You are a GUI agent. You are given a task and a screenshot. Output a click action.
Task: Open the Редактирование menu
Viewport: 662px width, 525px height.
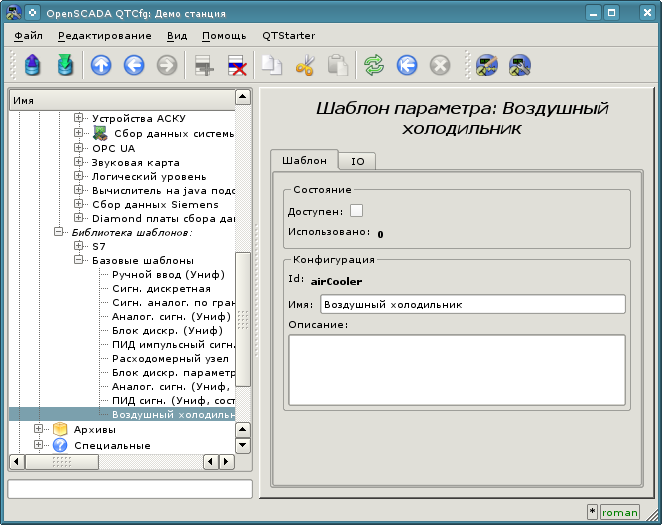click(x=104, y=35)
